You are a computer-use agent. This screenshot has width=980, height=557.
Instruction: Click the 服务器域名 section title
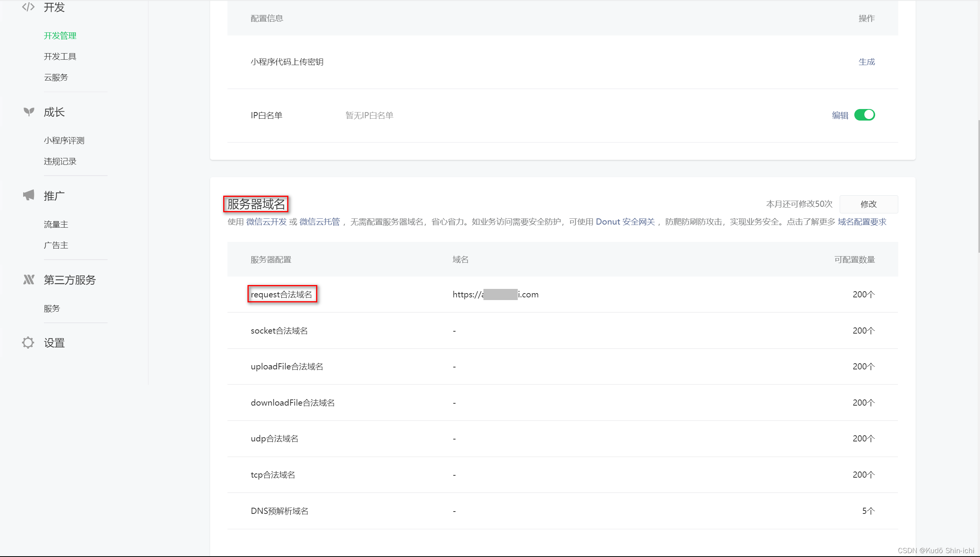point(256,204)
